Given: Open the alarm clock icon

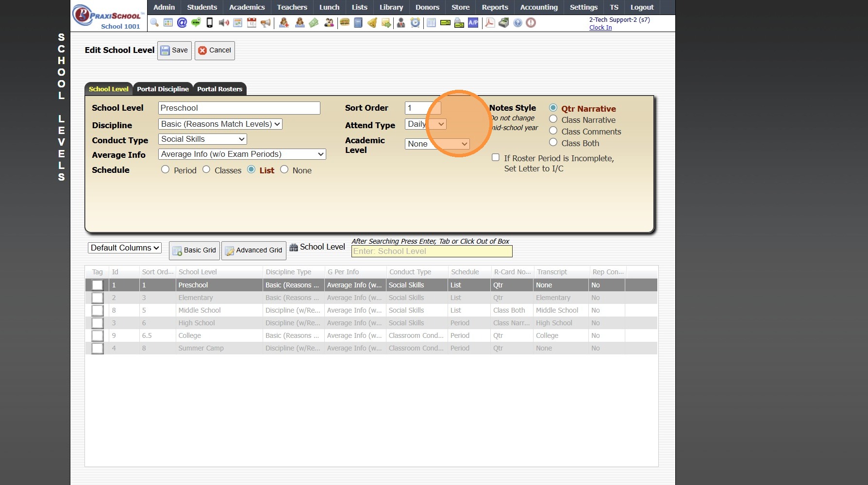Looking at the screenshot, I should click(415, 23).
